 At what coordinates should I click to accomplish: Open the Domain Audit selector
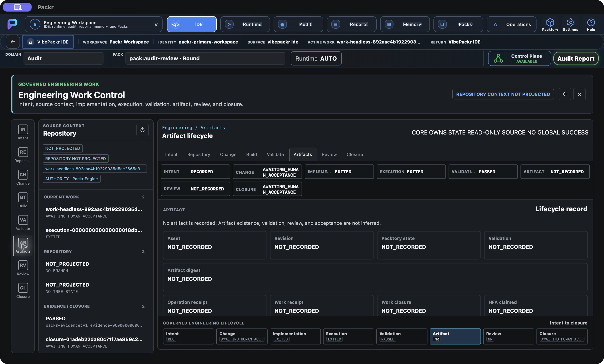click(64, 58)
